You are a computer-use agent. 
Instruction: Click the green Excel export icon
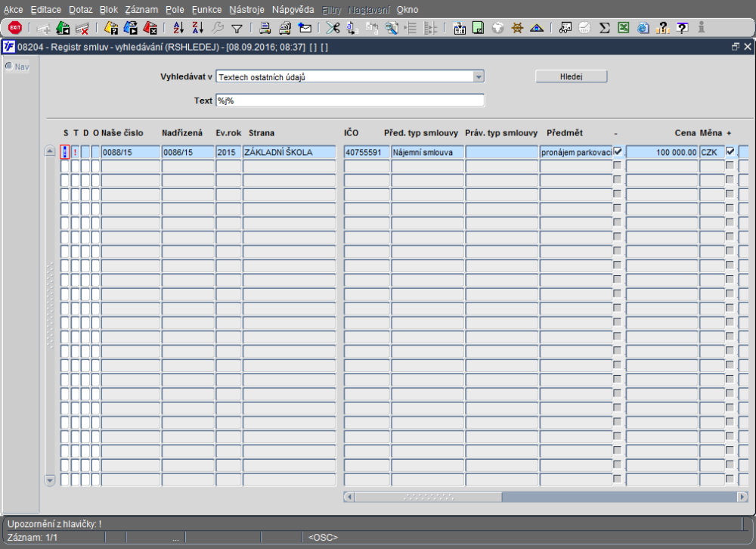pos(624,28)
